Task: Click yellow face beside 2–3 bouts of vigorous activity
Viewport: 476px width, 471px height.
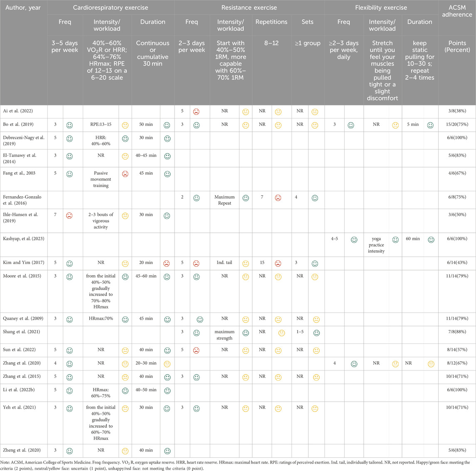Action: [x=125, y=216]
